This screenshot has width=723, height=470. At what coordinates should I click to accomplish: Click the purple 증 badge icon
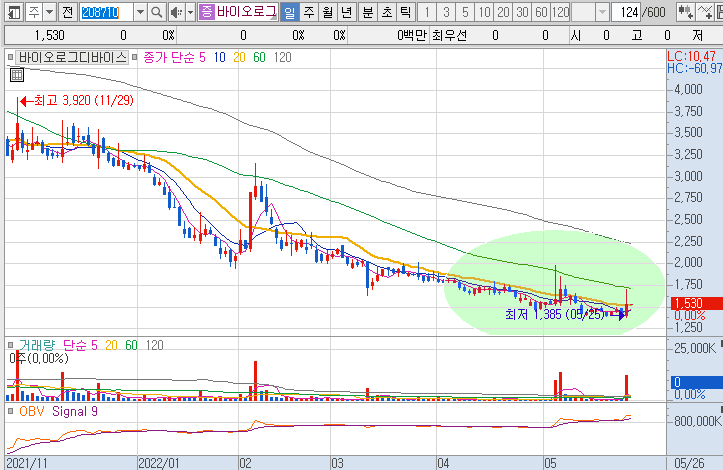coord(207,12)
